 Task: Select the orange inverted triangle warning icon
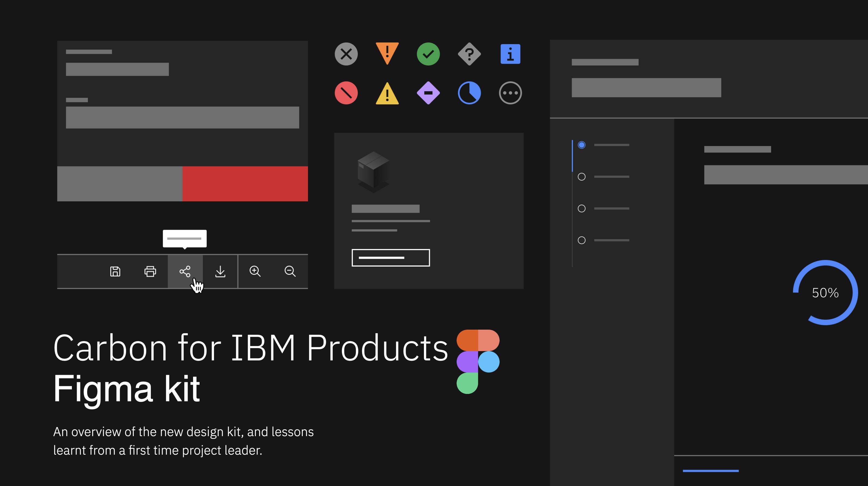point(387,53)
